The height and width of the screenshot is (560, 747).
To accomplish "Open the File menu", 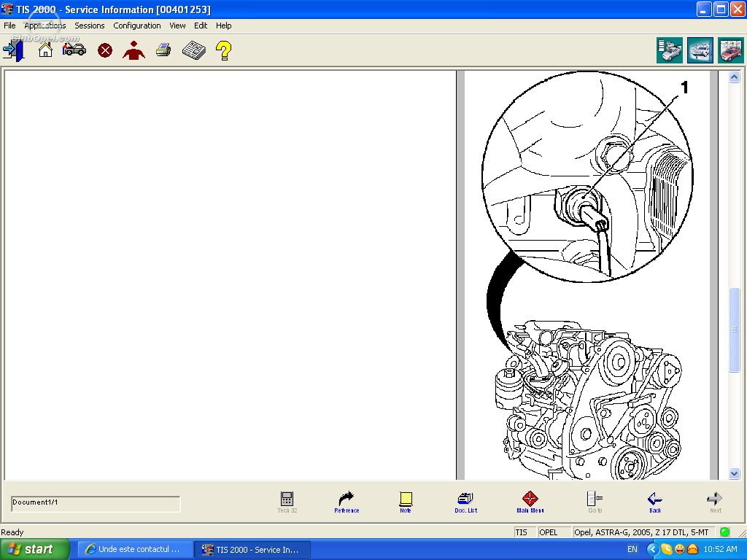I will 9,26.
